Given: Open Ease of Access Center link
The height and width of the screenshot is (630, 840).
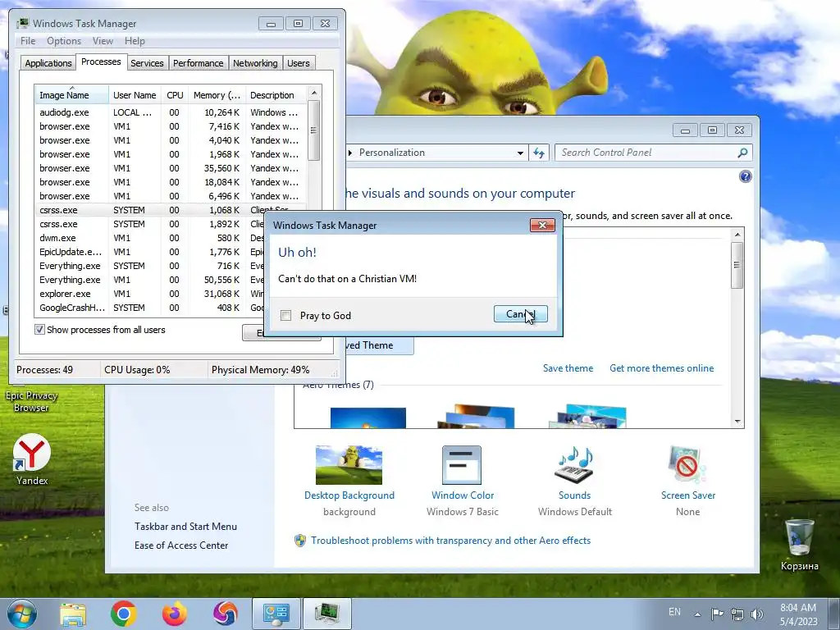Looking at the screenshot, I should pyautogui.click(x=181, y=546).
